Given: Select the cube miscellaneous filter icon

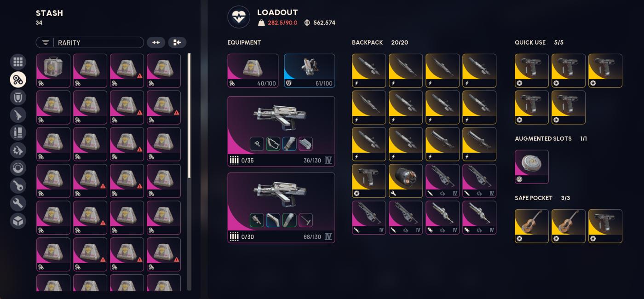Looking at the screenshot, I should pos(18,221).
